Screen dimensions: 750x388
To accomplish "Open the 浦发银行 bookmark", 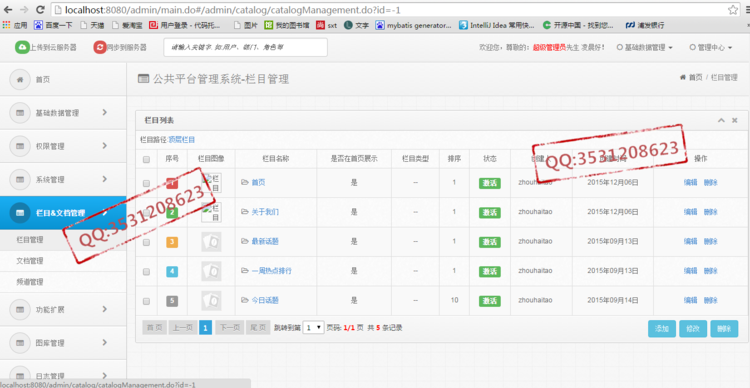I will tap(645, 25).
